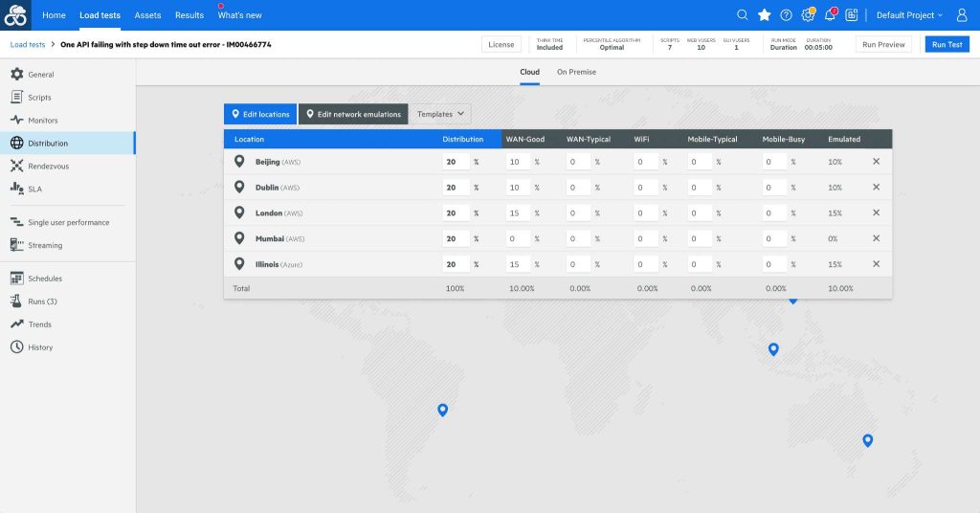Click the Run Preview button

click(883, 44)
